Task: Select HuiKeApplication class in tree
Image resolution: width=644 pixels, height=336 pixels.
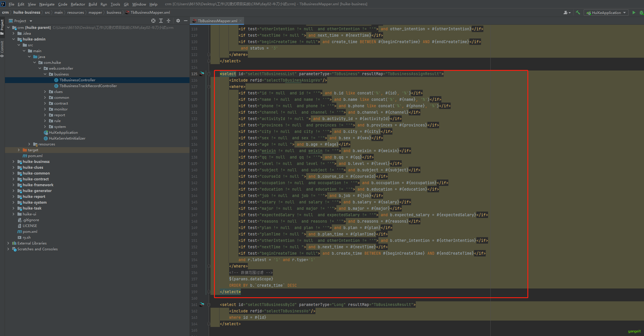Action: pos(63,132)
